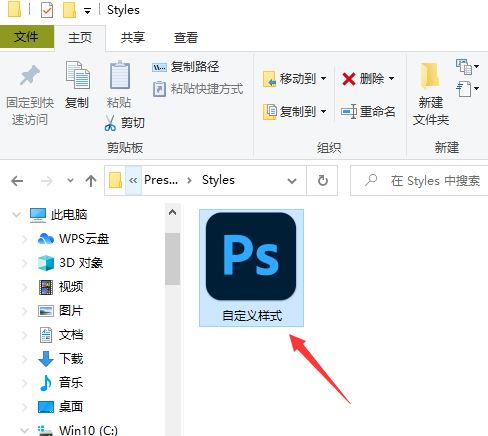Open the Copy to (复制到) dropdown

pyautogui.click(x=295, y=111)
